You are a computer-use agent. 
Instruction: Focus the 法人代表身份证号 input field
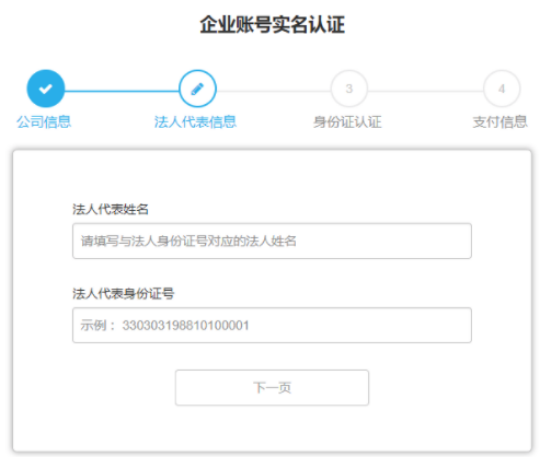[x=272, y=325]
